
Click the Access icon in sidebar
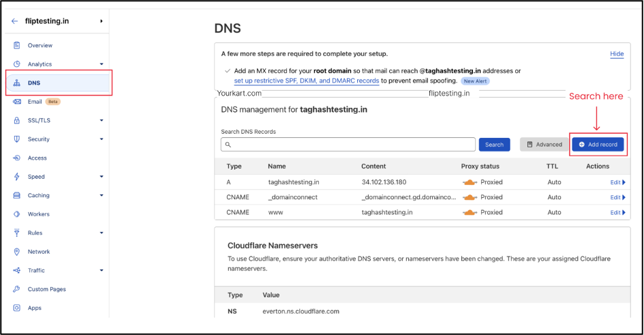click(x=16, y=158)
